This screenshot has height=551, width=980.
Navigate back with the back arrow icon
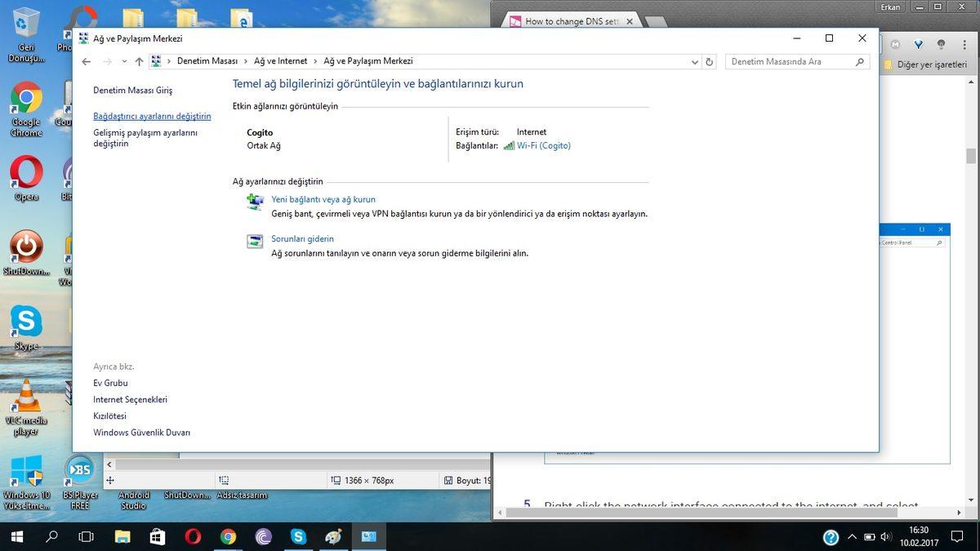[x=86, y=61]
